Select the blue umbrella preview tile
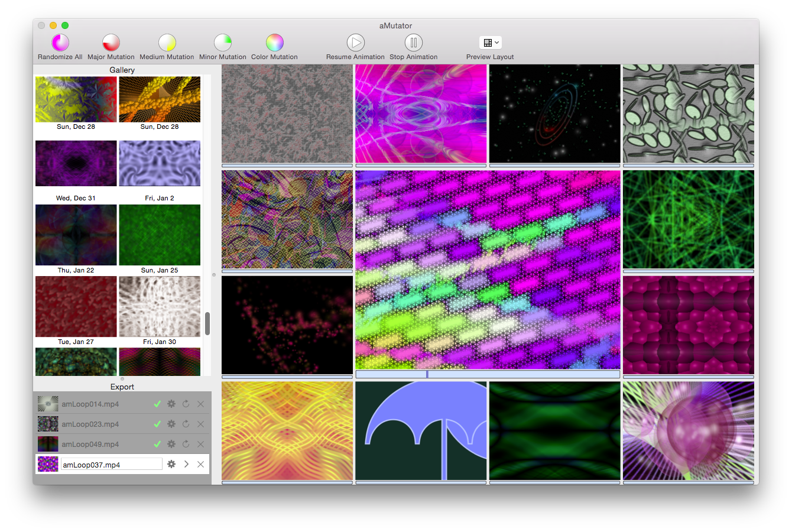The height and width of the screenshot is (532, 792). (x=421, y=430)
